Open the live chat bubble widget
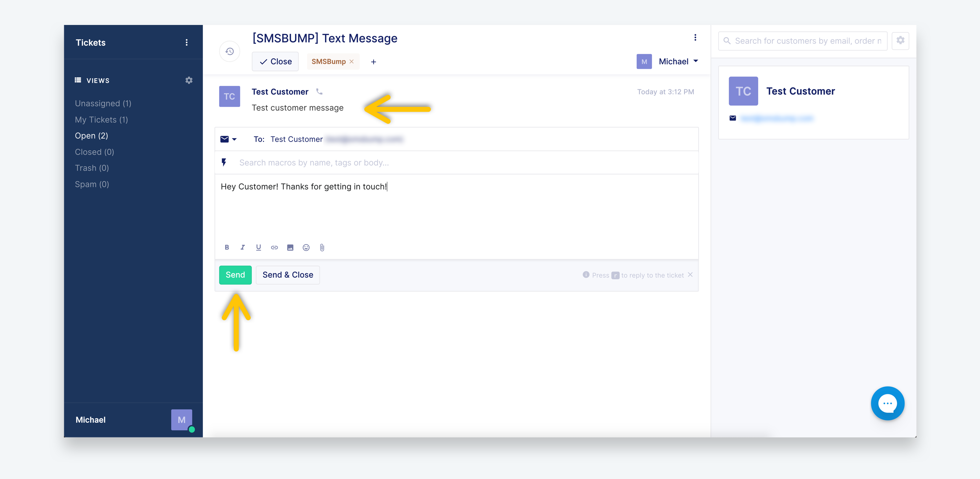Viewport: 980px width, 479px height. click(887, 403)
